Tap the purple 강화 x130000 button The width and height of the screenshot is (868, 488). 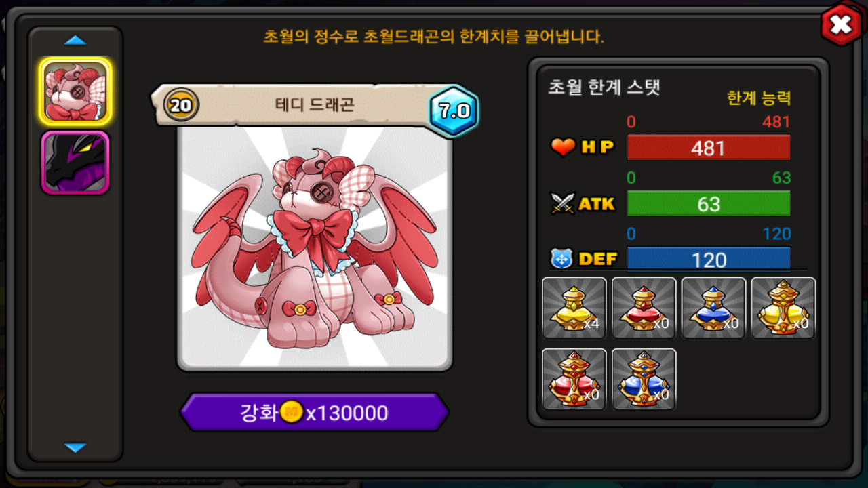[x=315, y=412]
